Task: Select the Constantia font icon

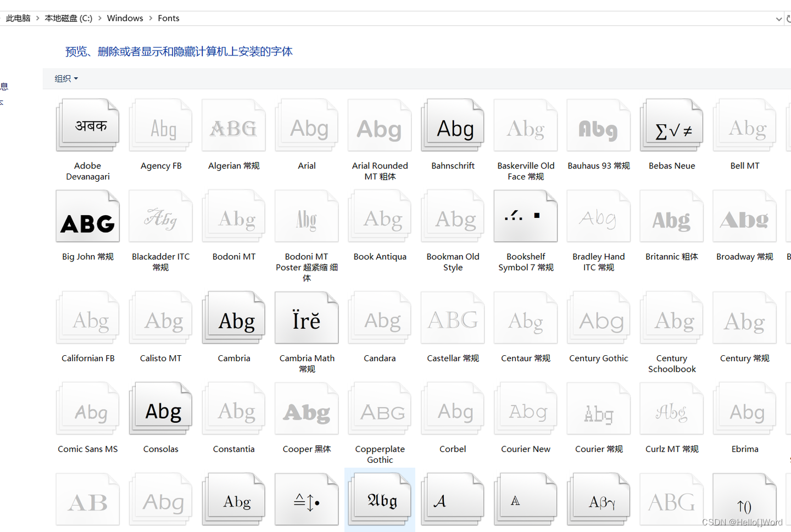Action: point(233,408)
